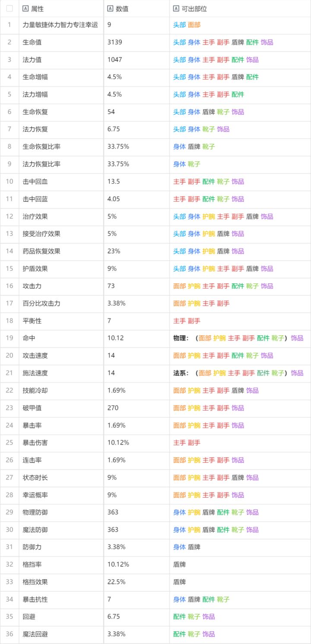
Task: Click the text-type icon beside 数值 header
Action: (110, 8)
